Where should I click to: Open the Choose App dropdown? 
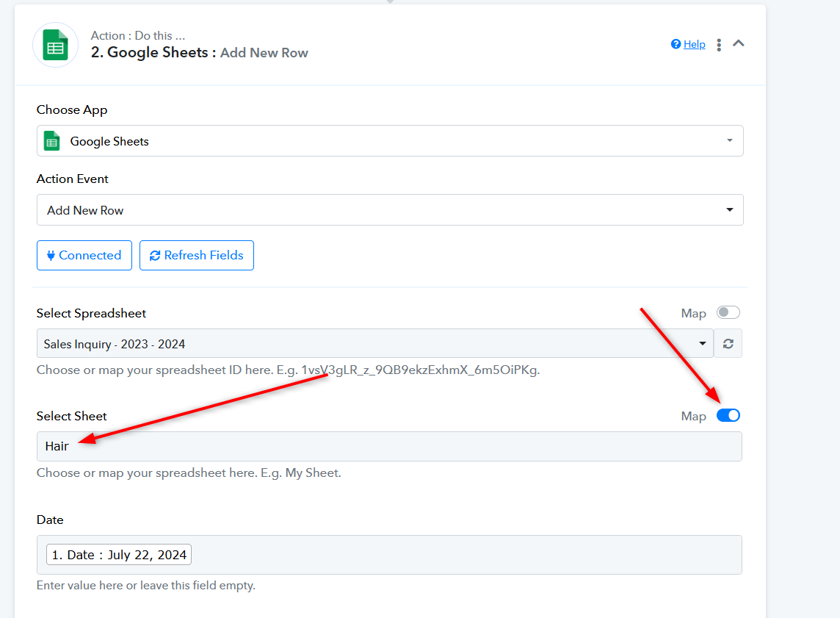click(390, 141)
